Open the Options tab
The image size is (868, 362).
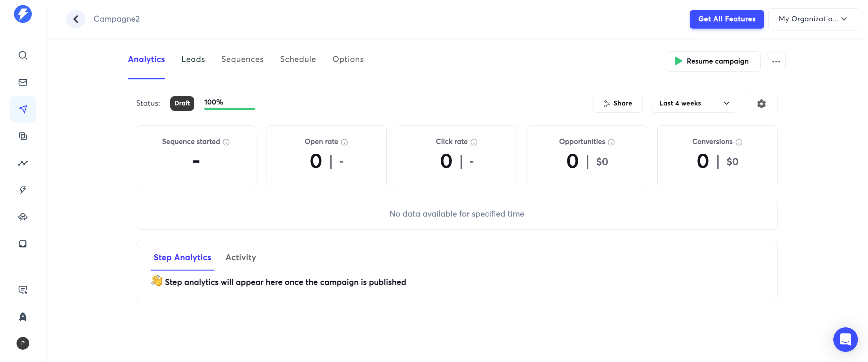pos(348,59)
